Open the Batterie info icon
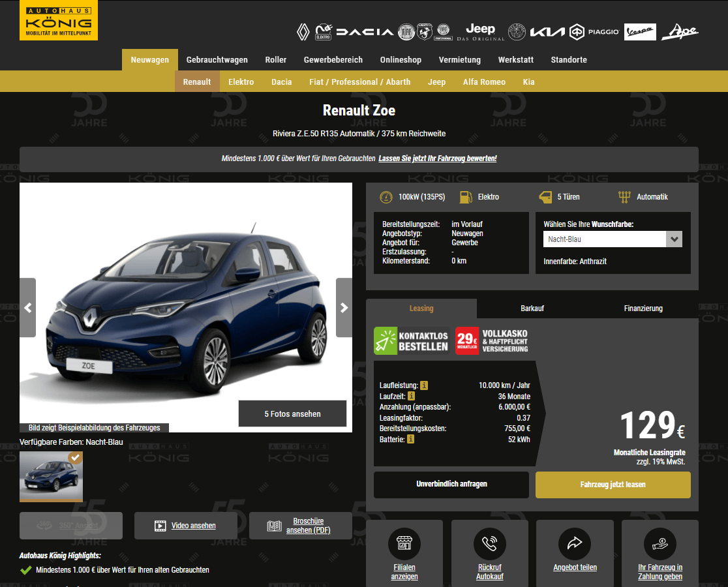The image size is (728, 587). click(x=410, y=439)
